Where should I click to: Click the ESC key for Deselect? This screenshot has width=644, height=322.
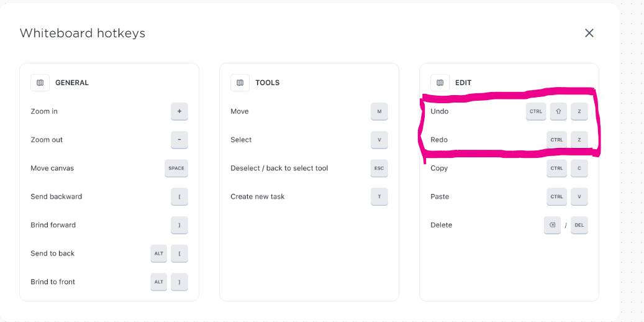tap(379, 168)
